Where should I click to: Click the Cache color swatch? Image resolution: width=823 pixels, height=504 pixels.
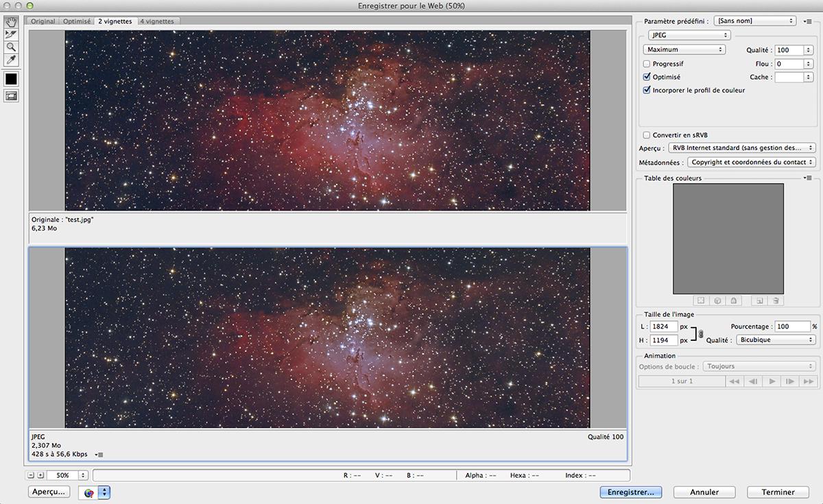(789, 77)
